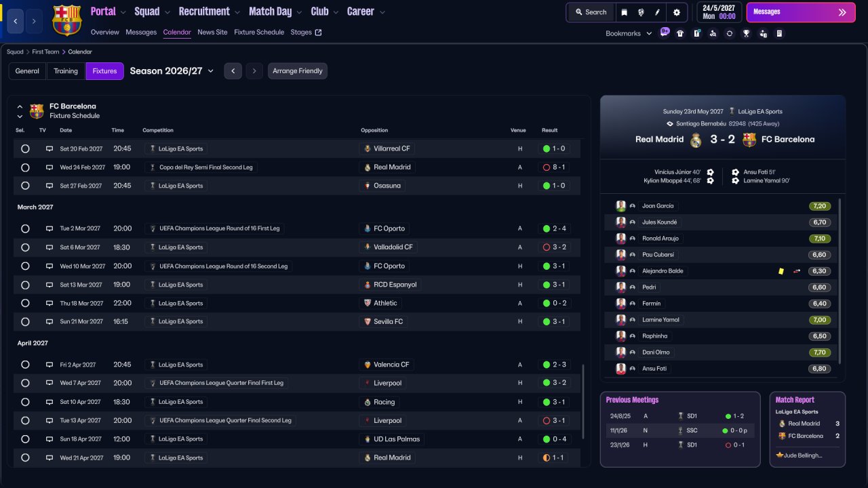Select the Racing fixture radio button
The width and height of the screenshot is (868, 488).
tap(25, 402)
